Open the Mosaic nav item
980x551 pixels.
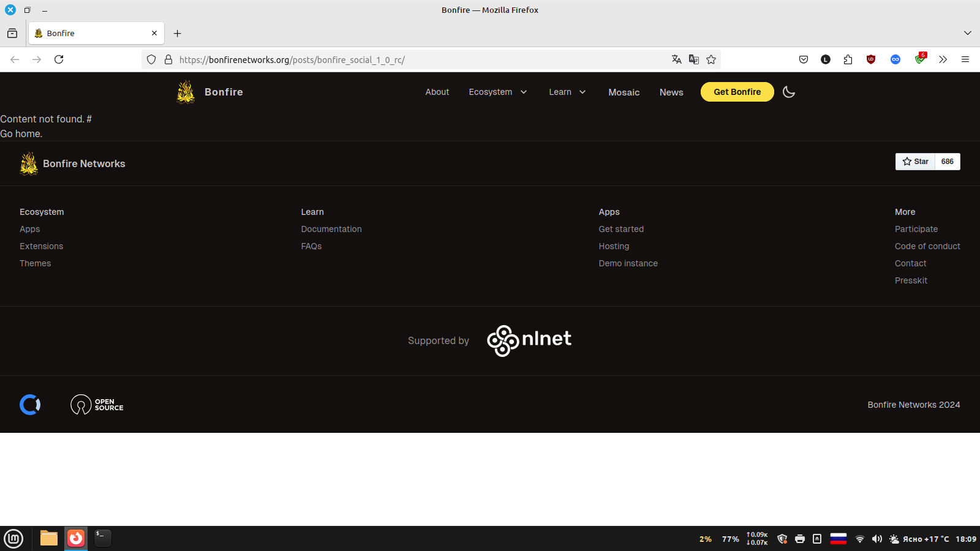624,92
